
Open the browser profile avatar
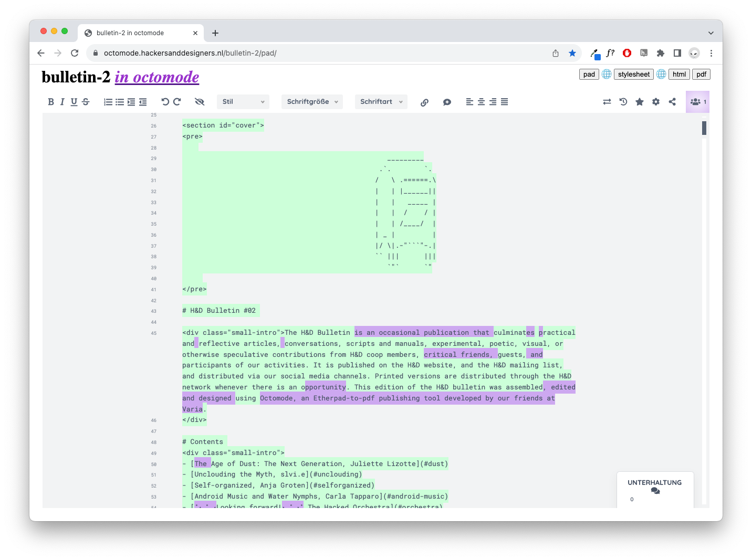coord(694,53)
